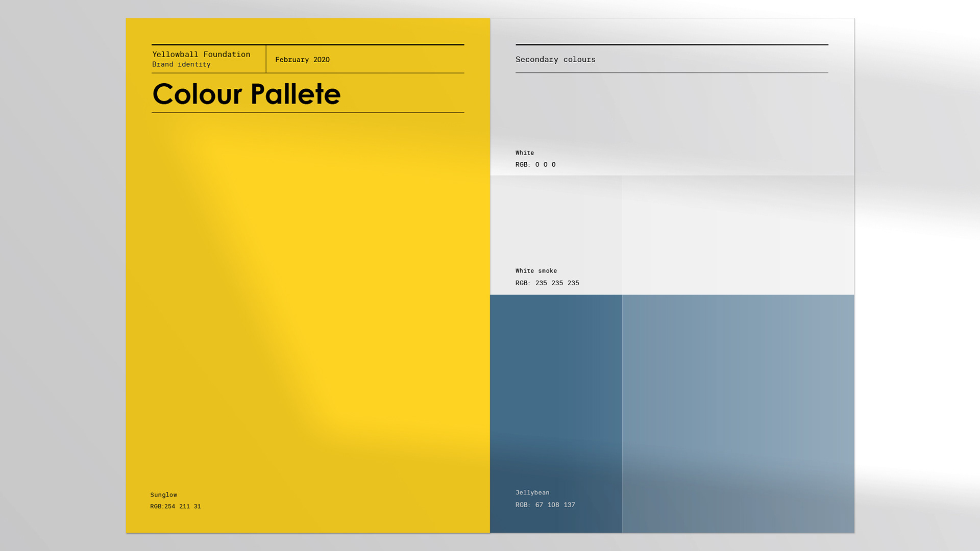Screen dimensions: 980x551
Task: Click the 'Jellybean' colour label
Action: (x=532, y=492)
